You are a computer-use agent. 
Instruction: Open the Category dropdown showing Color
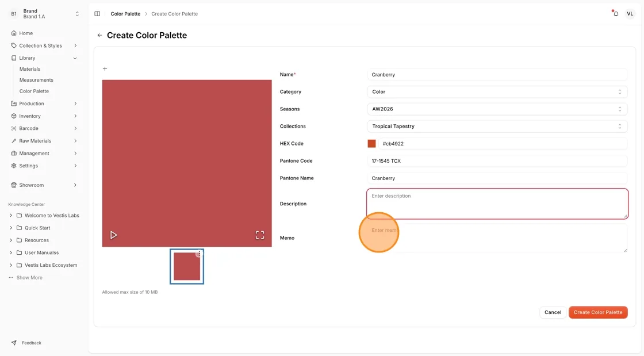pyautogui.click(x=497, y=91)
